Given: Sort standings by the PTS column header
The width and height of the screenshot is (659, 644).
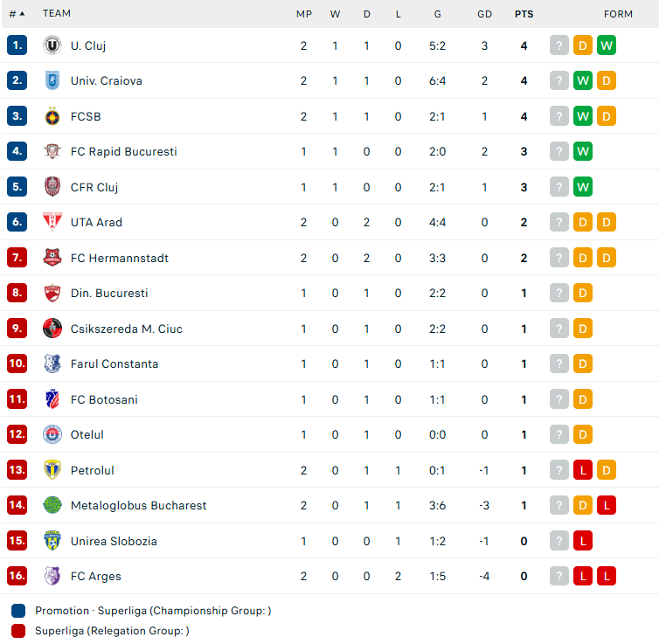Looking at the screenshot, I should point(524,14).
